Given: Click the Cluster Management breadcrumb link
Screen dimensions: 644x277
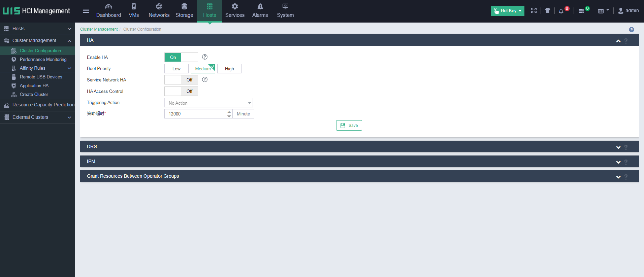Looking at the screenshot, I should coord(99,29).
